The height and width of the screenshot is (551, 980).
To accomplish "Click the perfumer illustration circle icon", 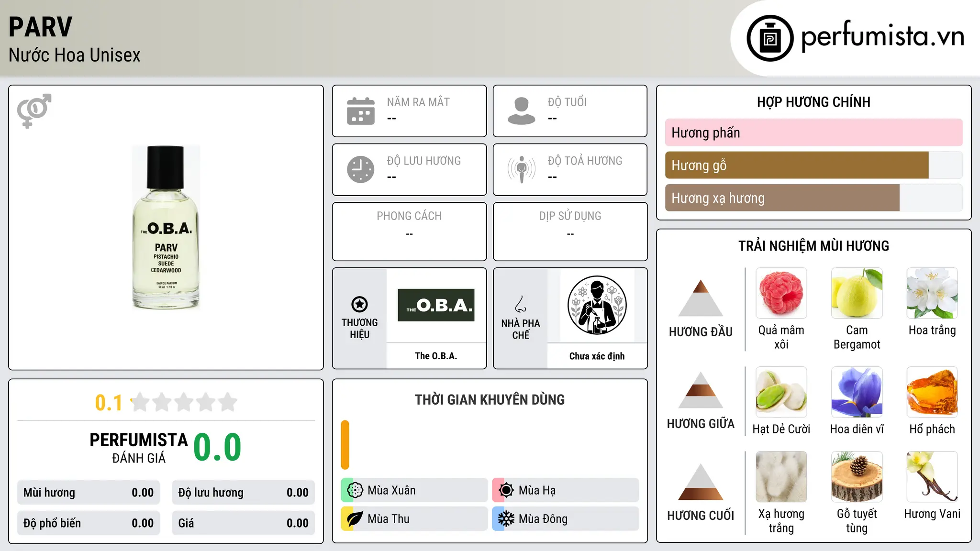I will point(597,305).
